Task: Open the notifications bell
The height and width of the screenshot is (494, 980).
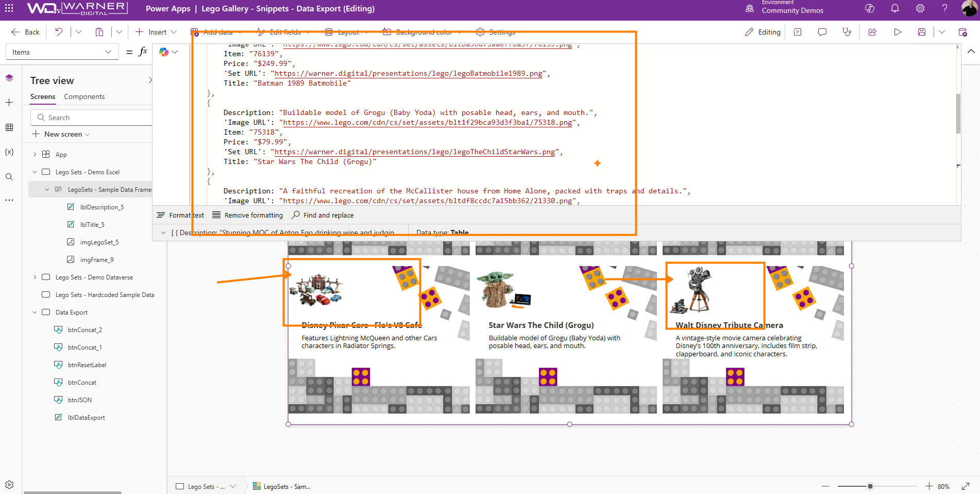Action: click(x=895, y=8)
